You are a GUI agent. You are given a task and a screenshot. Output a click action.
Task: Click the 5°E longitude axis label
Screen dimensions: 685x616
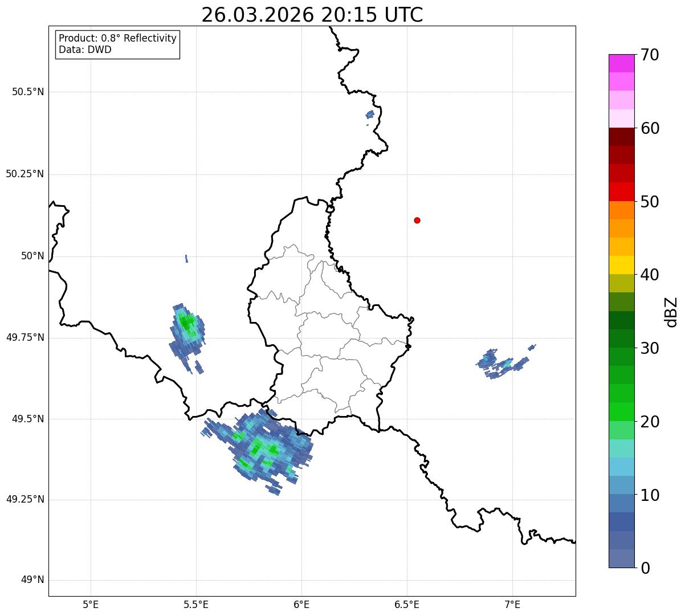click(x=91, y=604)
